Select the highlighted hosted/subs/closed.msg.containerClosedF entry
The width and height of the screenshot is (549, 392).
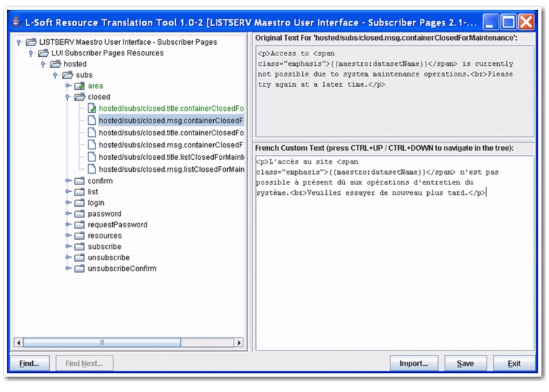point(171,121)
